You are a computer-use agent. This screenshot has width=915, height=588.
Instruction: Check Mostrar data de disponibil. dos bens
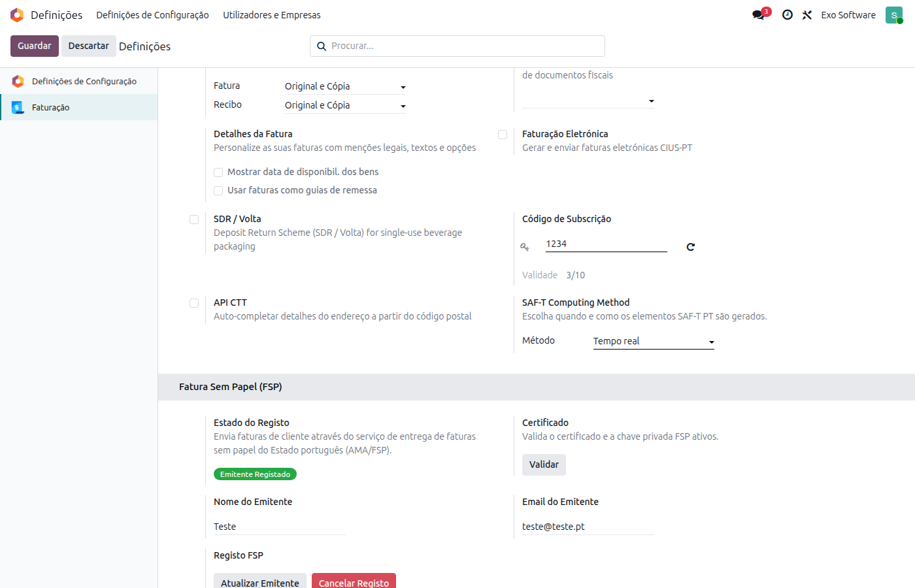[218, 172]
